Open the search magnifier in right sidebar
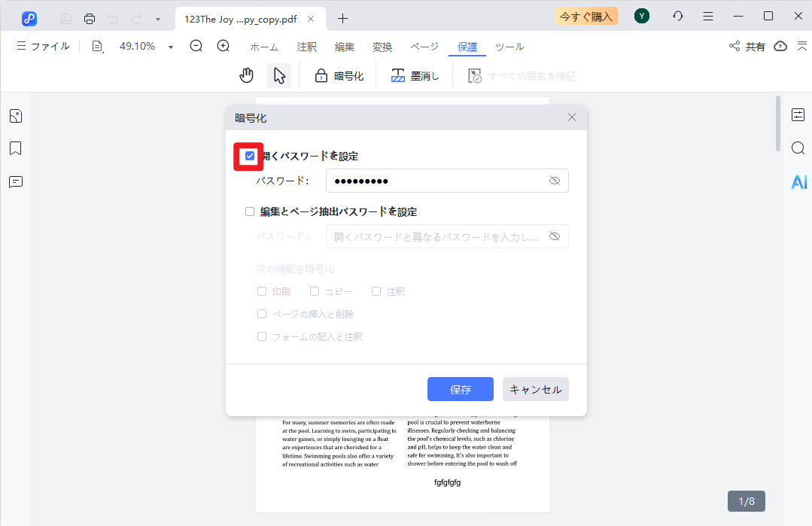The width and height of the screenshot is (812, 526). 798,147
